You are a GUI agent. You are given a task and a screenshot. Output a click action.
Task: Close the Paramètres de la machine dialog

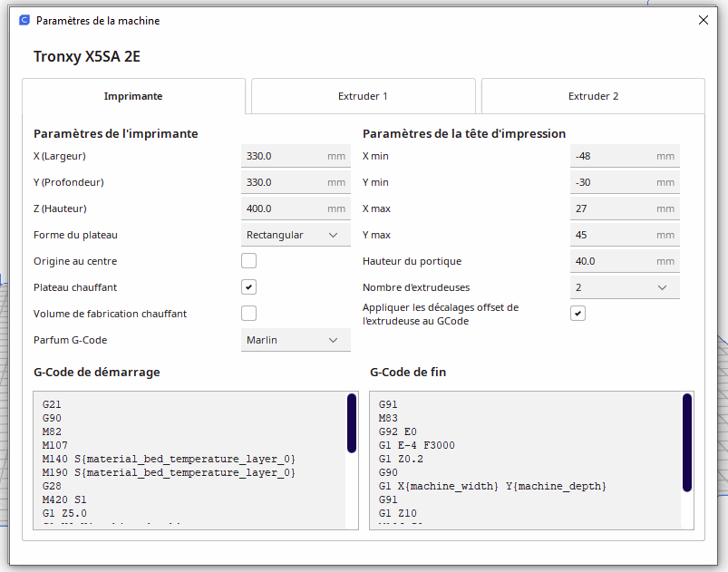click(704, 20)
